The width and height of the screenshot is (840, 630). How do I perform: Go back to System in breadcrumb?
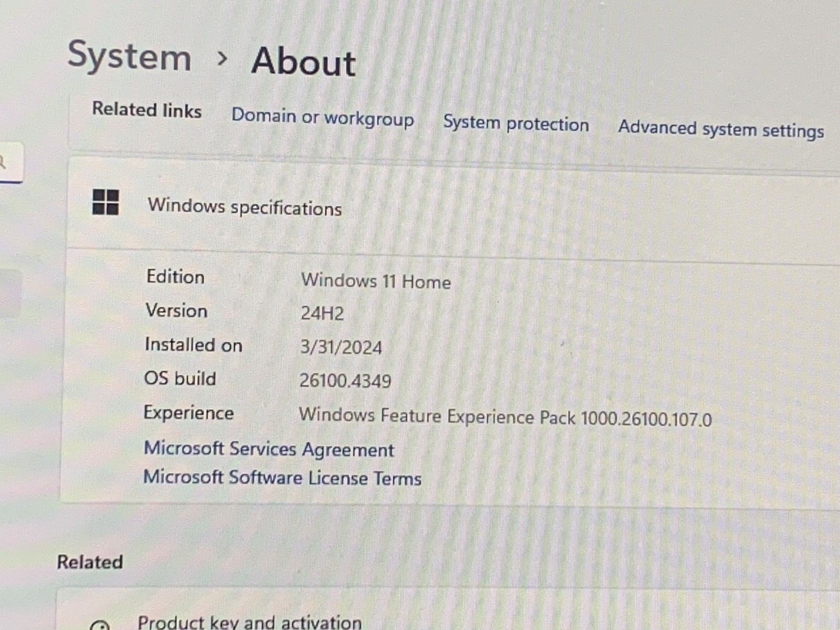pos(129,56)
